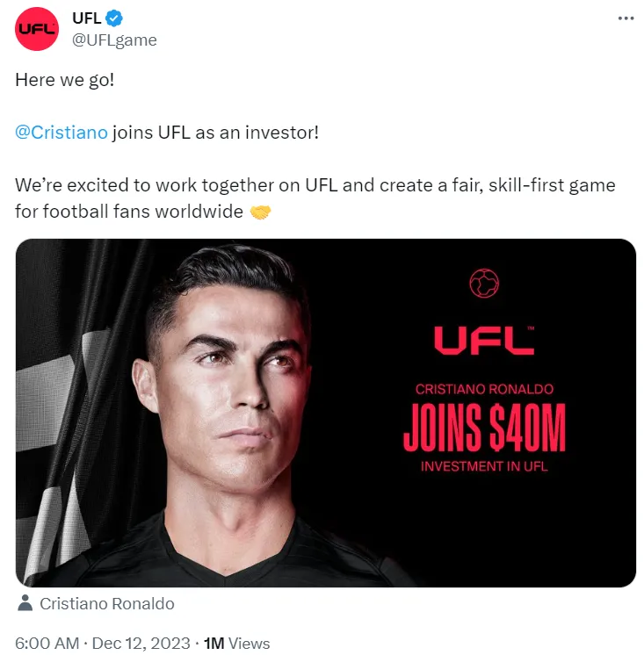Click the @UFLgame handle
The image size is (644, 655).
tap(113, 40)
